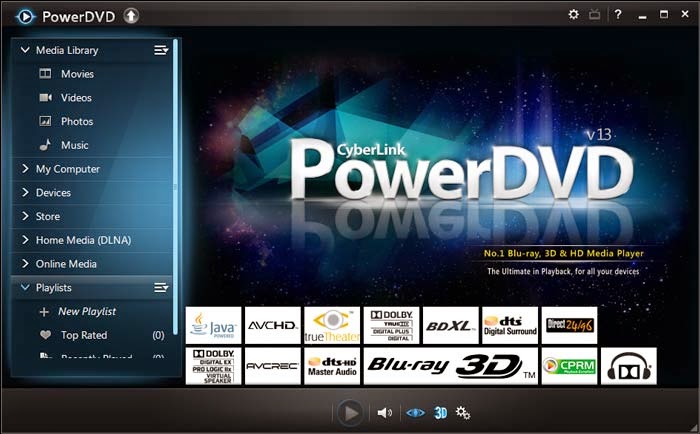Toggle 3D playback mode
This screenshot has height=434, width=700.
tap(440, 413)
